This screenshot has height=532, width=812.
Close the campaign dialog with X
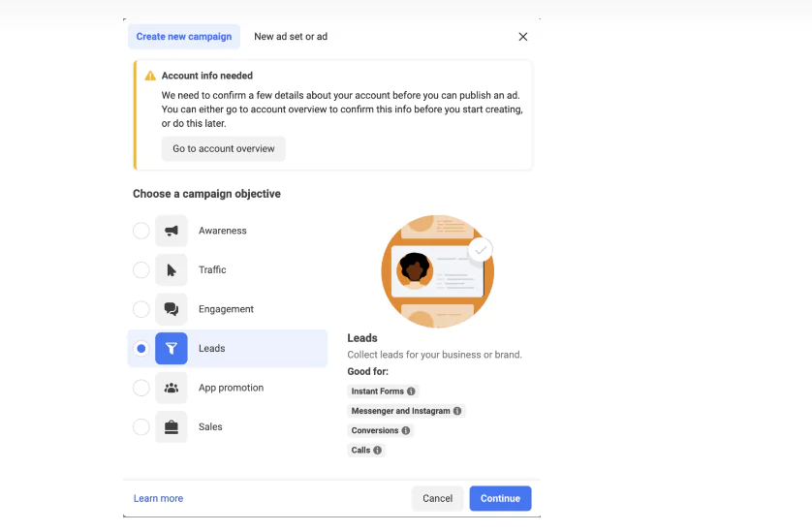tap(523, 37)
